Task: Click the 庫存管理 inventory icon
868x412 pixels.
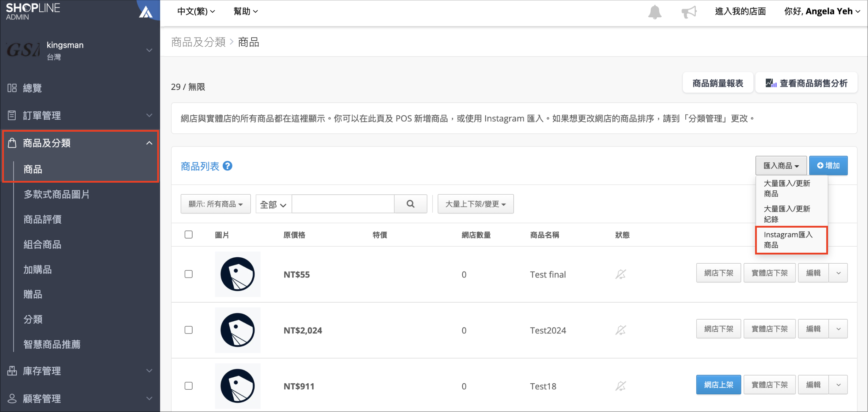Action: (x=12, y=371)
